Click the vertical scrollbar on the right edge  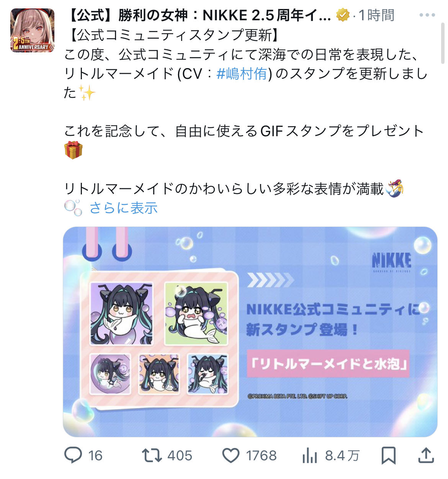click(x=443, y=42)
